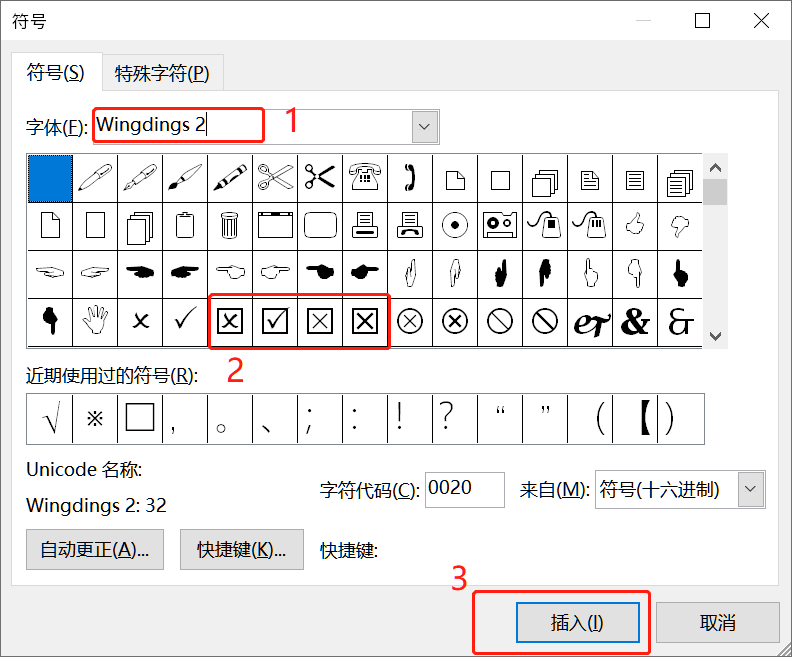Pick the disc with center dot symbol

coord(455,226)
